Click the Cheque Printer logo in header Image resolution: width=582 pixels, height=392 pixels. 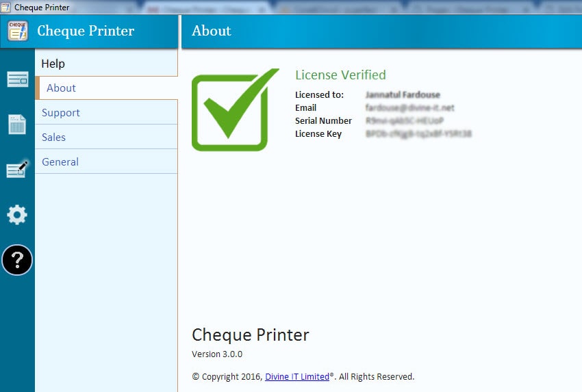pyautogui.click(x=18, y=31)
